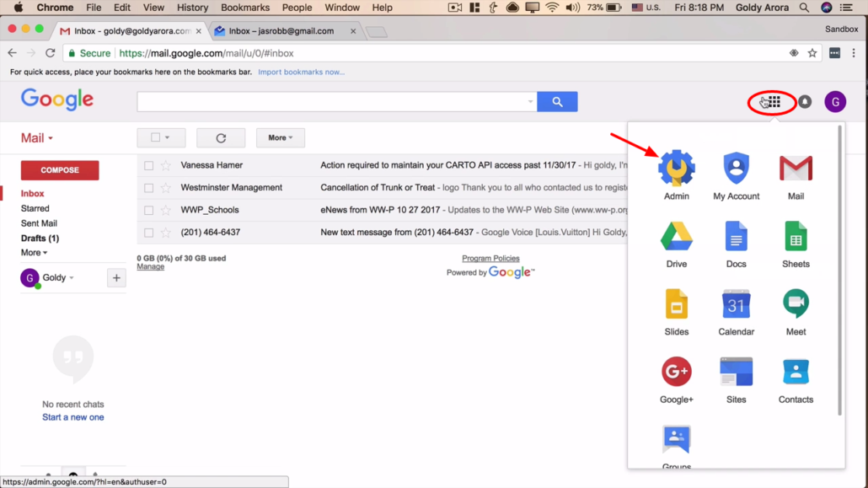Open the Inbox folder in sidebar
Screen dimensions: 868x488
(x=33, y=193)
